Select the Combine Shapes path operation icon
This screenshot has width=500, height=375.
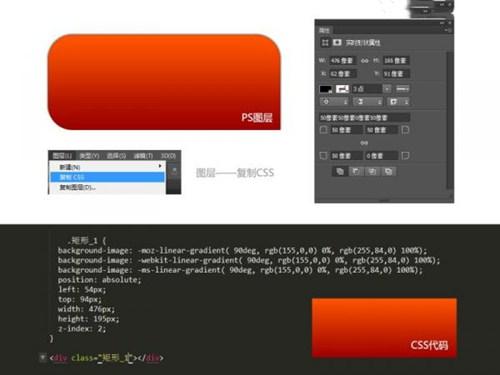click(x=340, y=172)
